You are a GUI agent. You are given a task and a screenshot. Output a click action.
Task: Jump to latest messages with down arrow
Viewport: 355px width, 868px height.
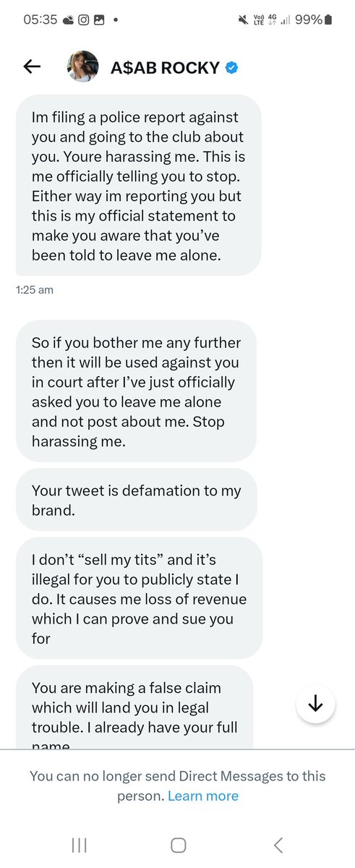pyautogui.click(x=315, y=703)
